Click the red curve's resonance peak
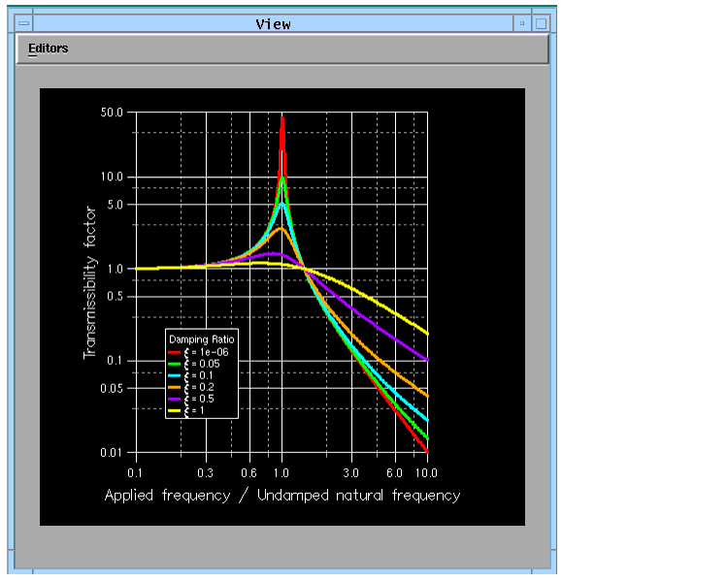 point(282,119)
